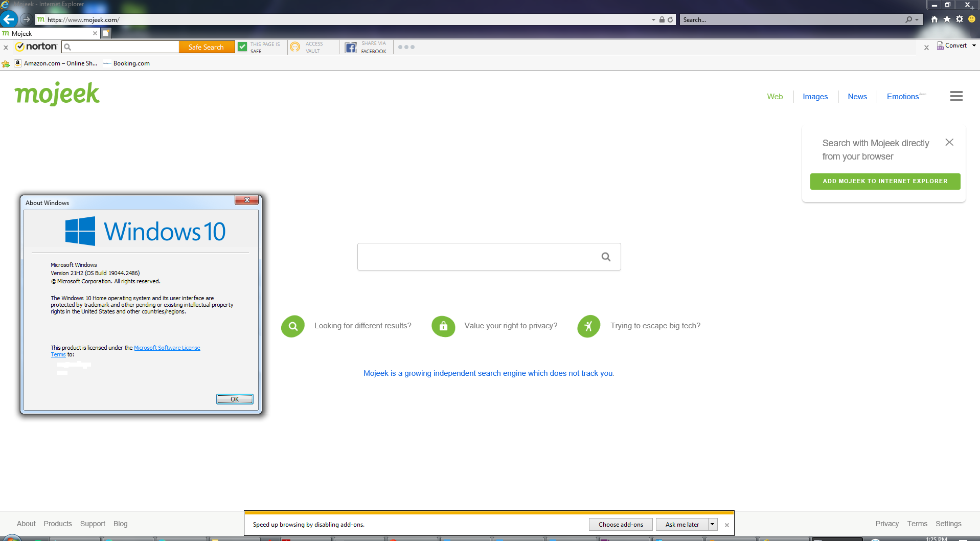Click the browser Back arrow button

[x=9, y=19]
